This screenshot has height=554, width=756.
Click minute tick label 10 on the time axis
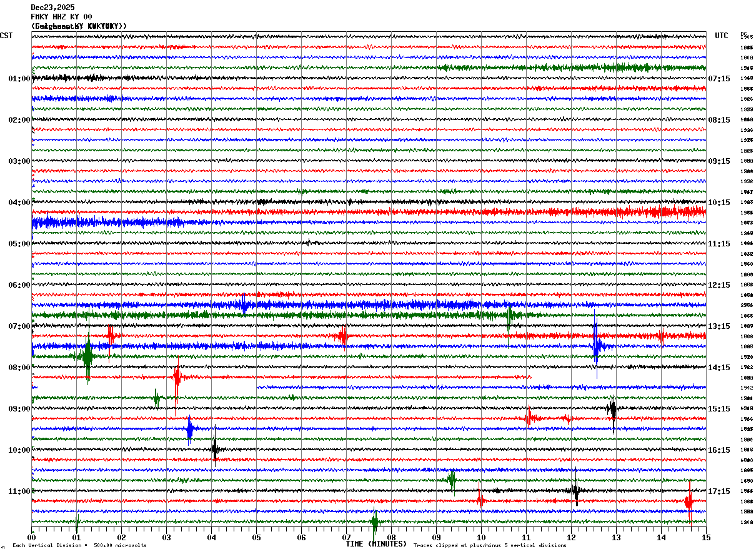(481, 537)
